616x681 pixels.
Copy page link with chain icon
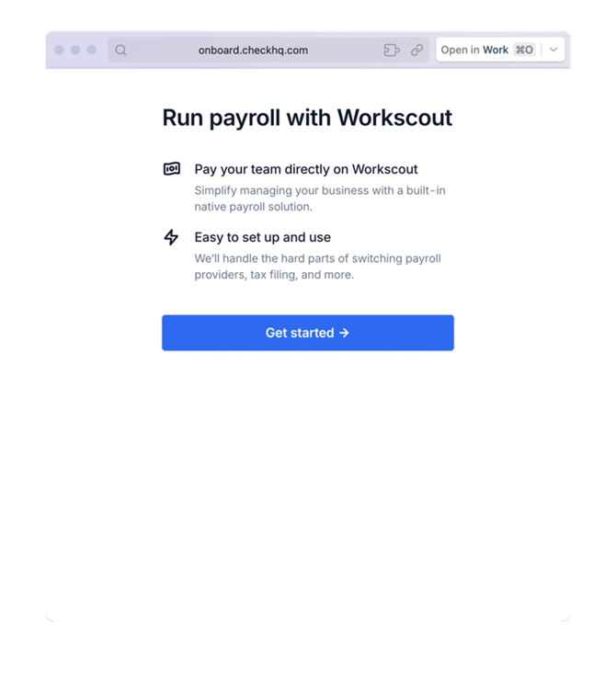point(417,50)
